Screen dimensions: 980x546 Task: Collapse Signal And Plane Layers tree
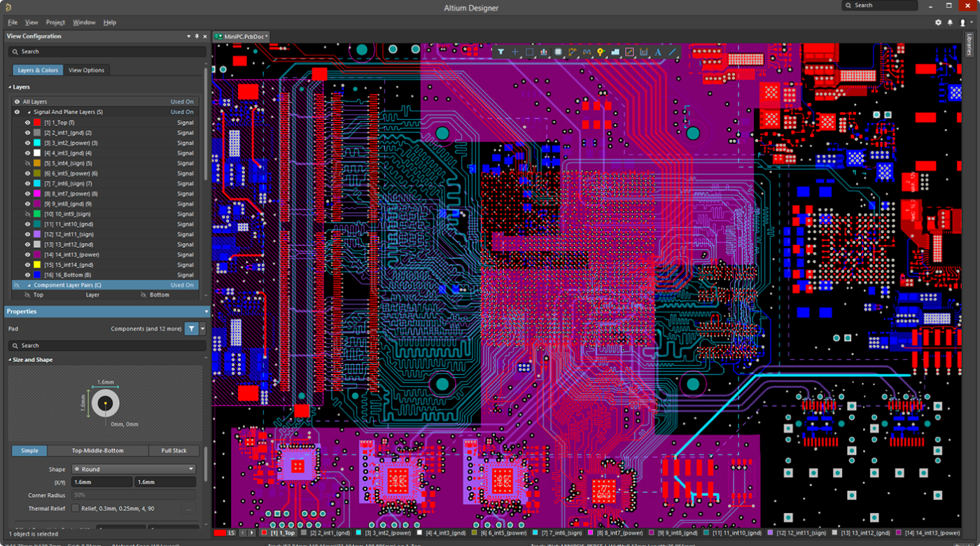click(29, 112)
